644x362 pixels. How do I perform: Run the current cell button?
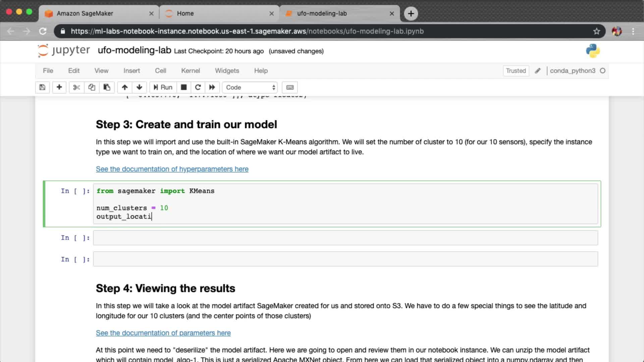[x=163, y=87]
